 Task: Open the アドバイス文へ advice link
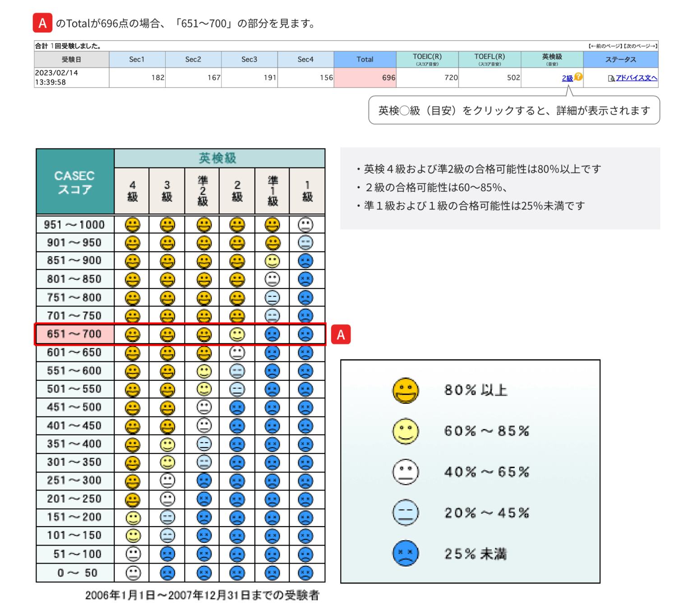(636, 78)
